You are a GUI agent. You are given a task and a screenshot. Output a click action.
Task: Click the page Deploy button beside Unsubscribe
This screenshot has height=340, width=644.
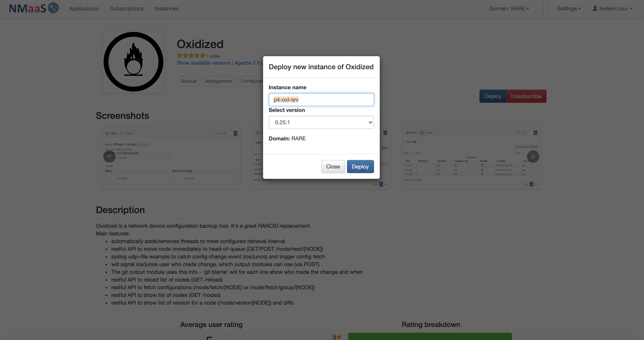[493, 96]
